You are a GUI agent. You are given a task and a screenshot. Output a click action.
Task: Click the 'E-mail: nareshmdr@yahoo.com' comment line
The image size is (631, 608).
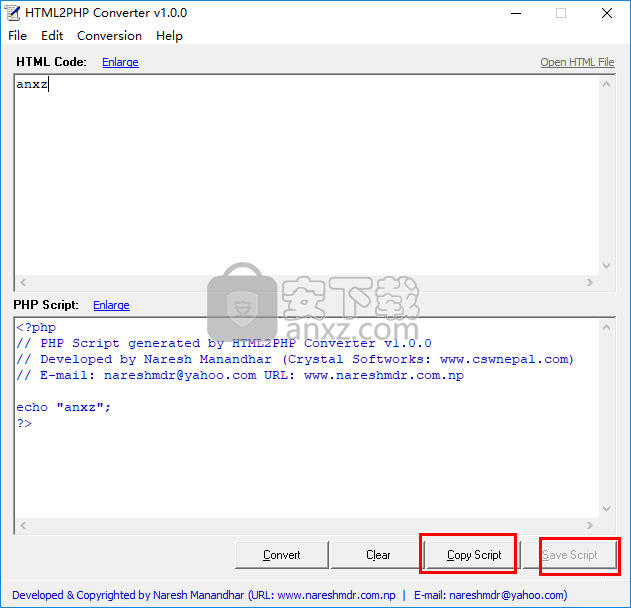point(240,375)
